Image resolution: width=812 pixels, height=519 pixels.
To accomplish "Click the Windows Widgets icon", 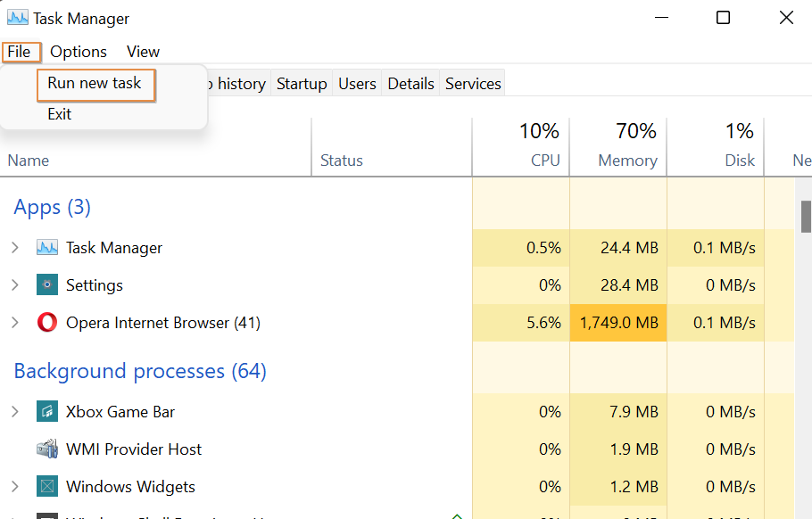I will click(x=46, y=486).
